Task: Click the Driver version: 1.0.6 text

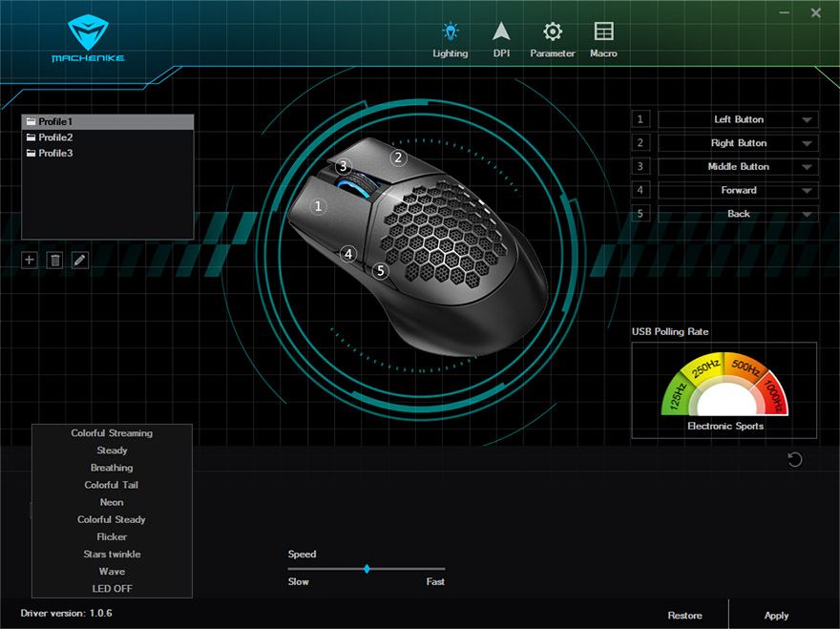Action: pos(67,613)
